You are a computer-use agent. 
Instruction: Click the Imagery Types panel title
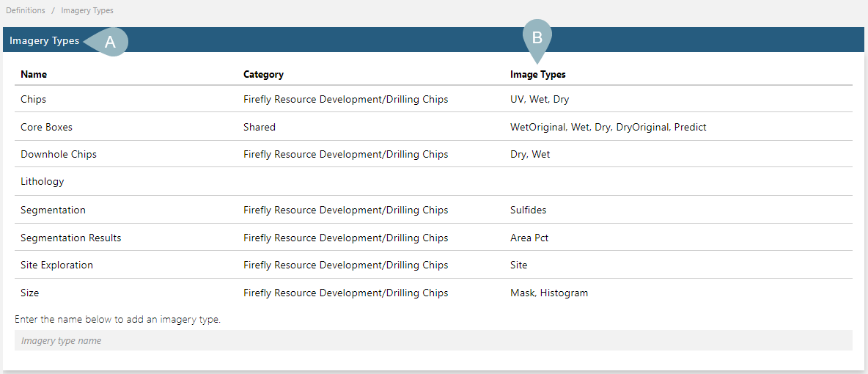tap(44, 40)
